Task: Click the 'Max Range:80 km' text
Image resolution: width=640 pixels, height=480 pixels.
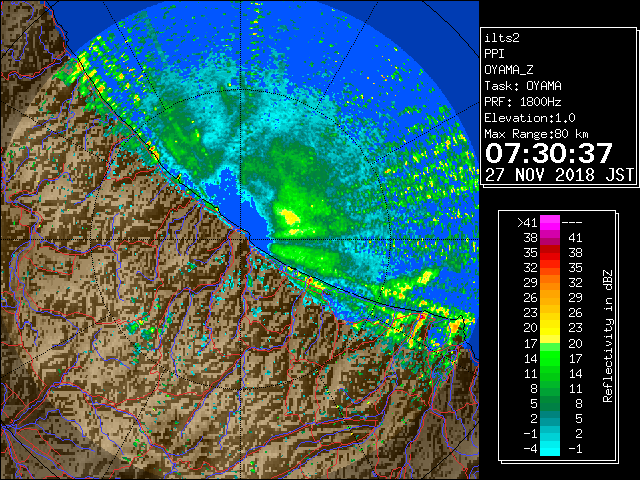Action: [536, 134]
